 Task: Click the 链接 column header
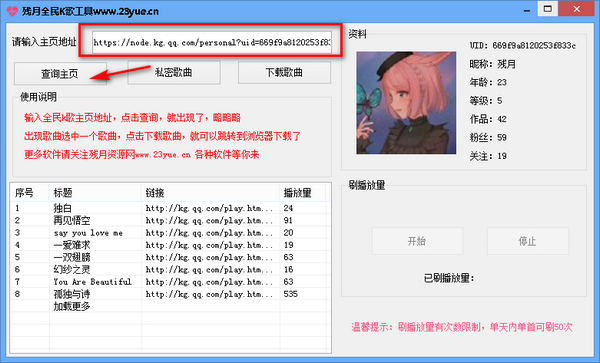(x=210, y=193)
